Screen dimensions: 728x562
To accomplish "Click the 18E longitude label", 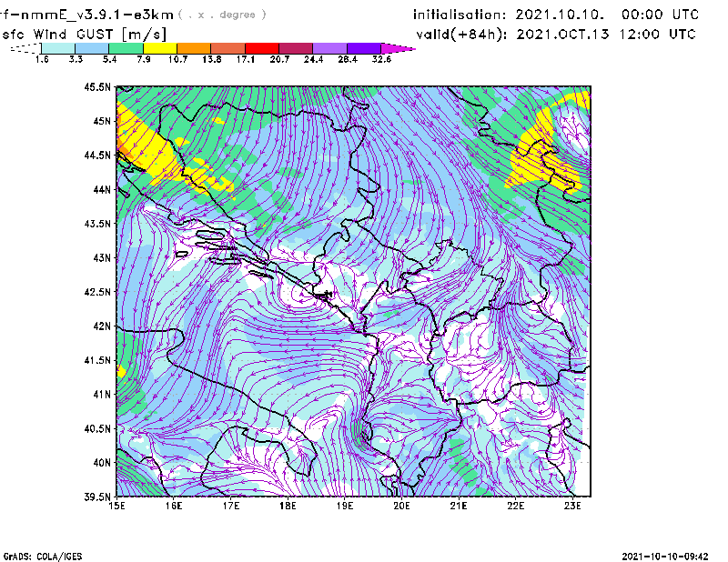I will (288, 506).
